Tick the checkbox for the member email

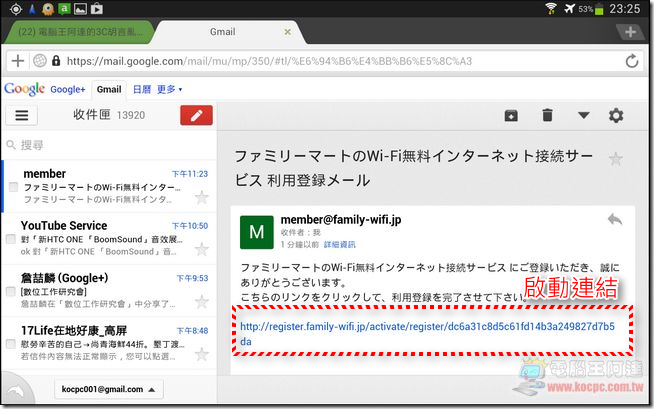click(13, 187)
